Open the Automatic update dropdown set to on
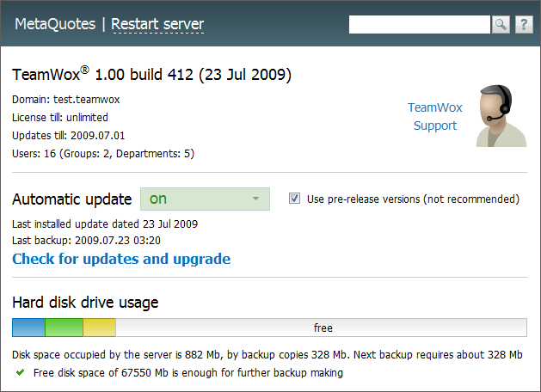Image resolution: width=541 pixels, height=392 pixels. [205, 199]
